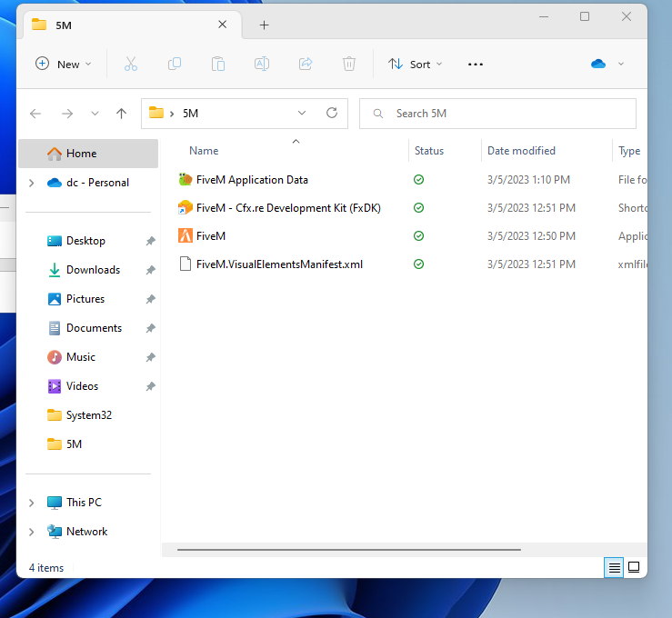Click the Copy icon in toolbar
The image size is (672, 618).
click(x=175, y=64)
